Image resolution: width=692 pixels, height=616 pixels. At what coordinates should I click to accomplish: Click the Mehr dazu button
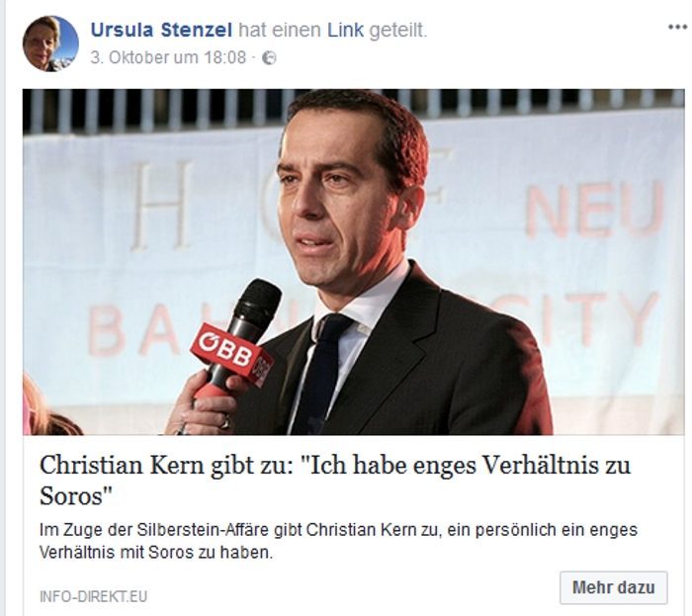[x=614, y=587]
